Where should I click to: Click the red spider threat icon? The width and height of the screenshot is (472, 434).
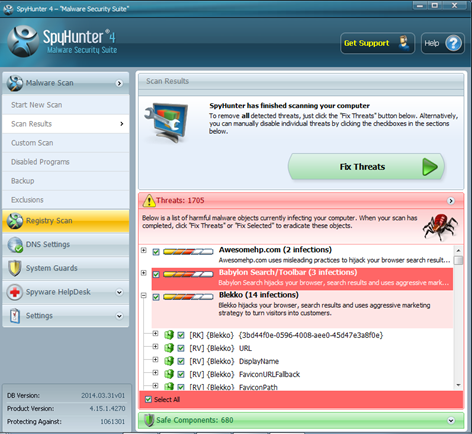pyautogui.click(x=440, y=227)
